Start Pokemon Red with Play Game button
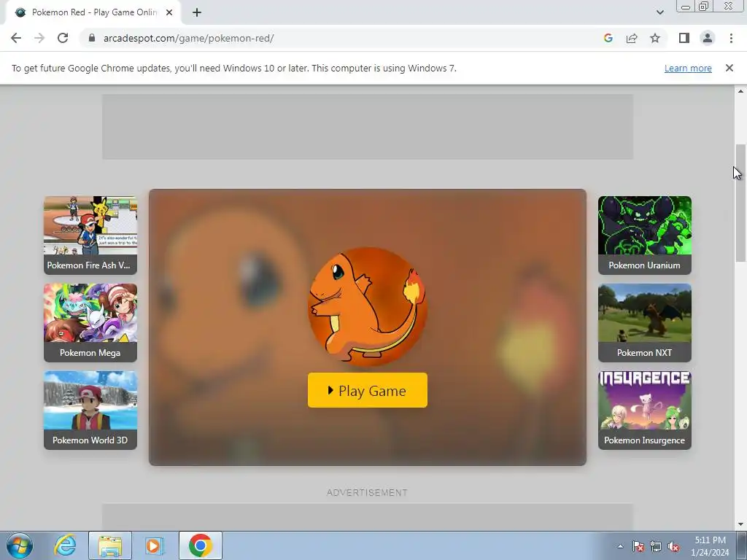Image resolution: width=747 pixels, height=560 pixels. pyautogui.click(x=368, y=391)
